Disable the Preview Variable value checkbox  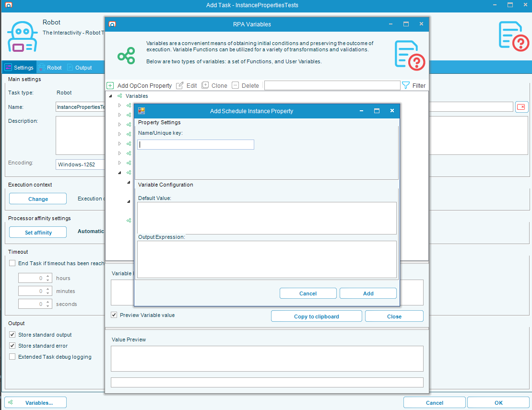coord(114,315)
